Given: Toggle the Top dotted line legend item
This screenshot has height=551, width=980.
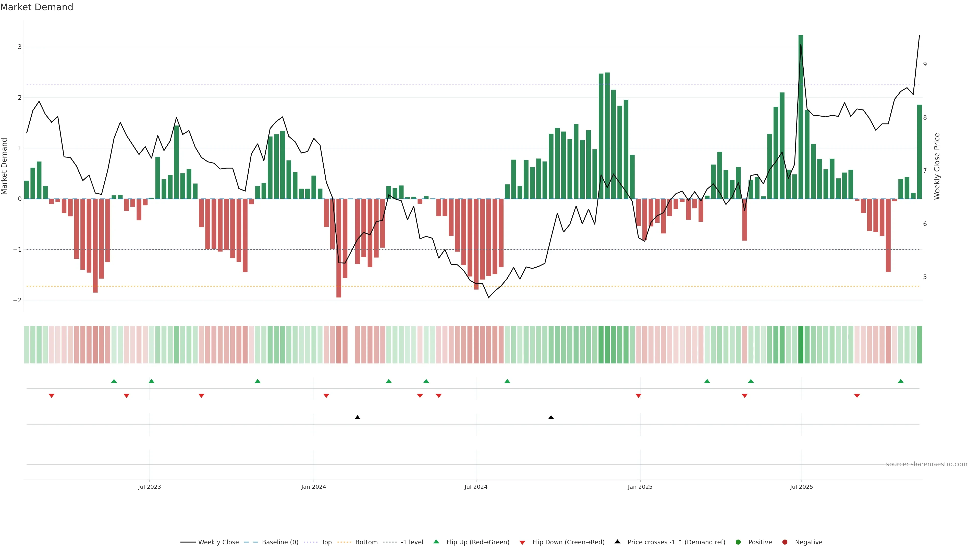Looking at the screenshot, I should pyautogui.click(x=326, y=542).
